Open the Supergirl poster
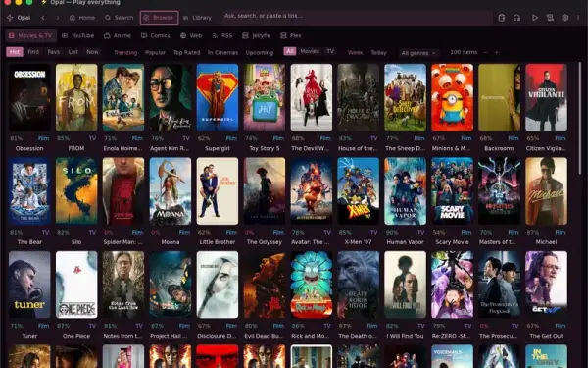Viewport: 588px width, 368px height. pyautogui.click(x=218, y=97)
